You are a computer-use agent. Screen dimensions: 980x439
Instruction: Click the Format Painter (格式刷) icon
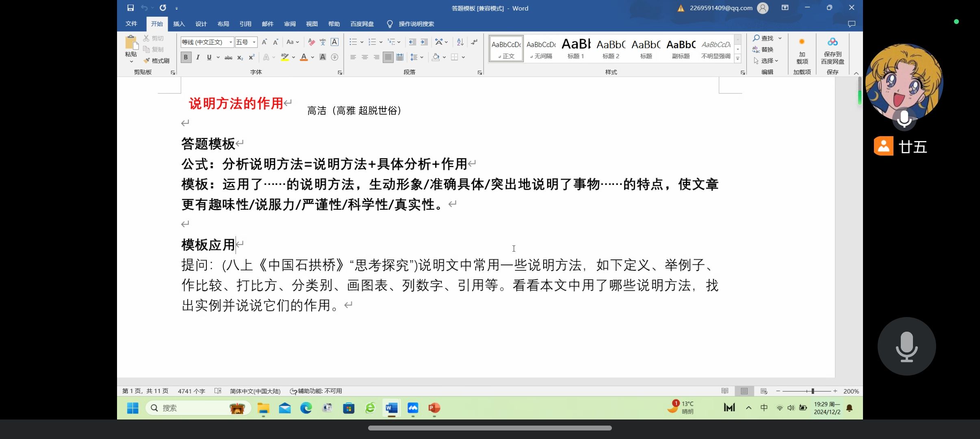(156, 61)
